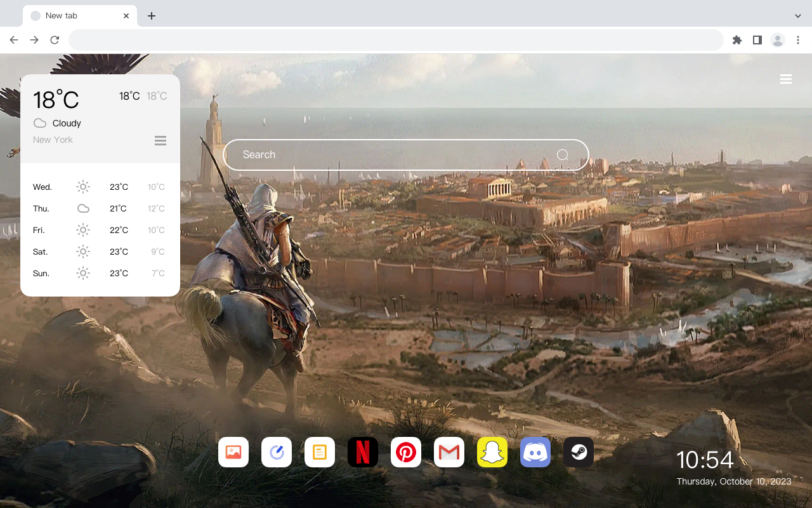This screenshot has width=812, height=508.
Task: Click the 22°C high in Fri. row
Action: coord(119,230)
